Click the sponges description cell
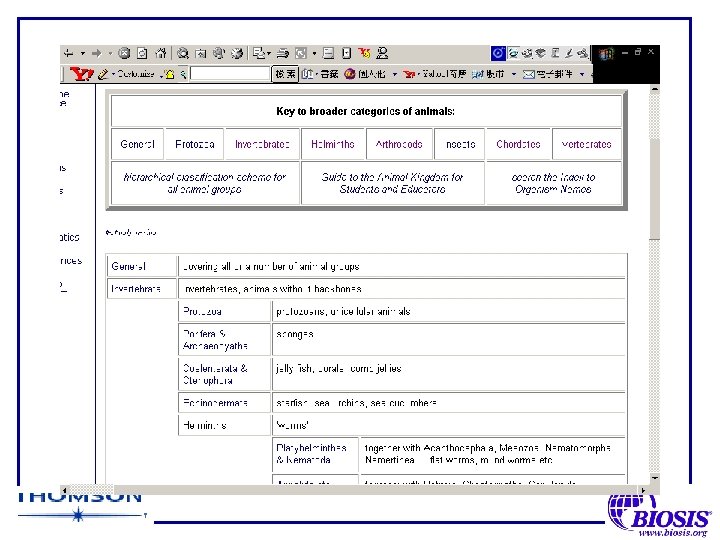 tap(449, 340)
